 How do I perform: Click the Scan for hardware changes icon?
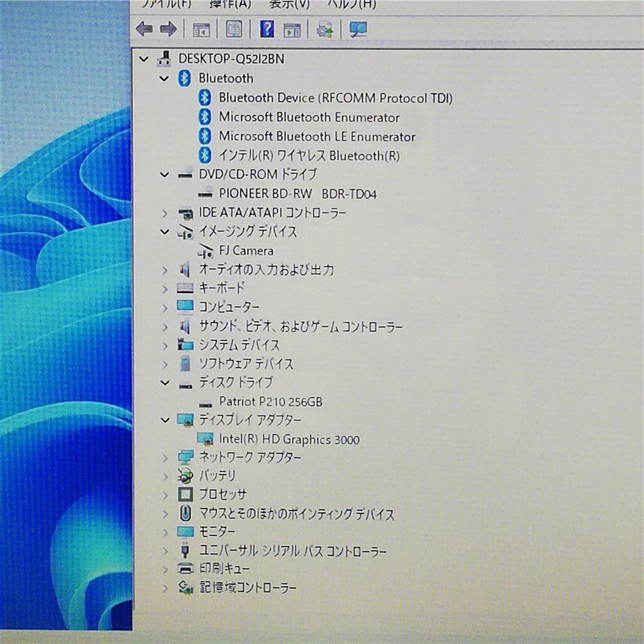(x=357, y=29)
